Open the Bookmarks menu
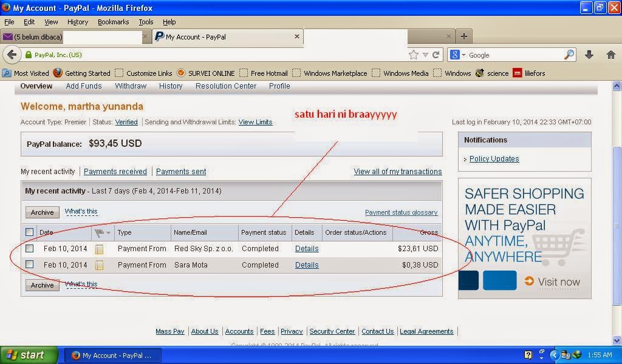The width and height of the screenshot is (622, 364). [114, 22]
